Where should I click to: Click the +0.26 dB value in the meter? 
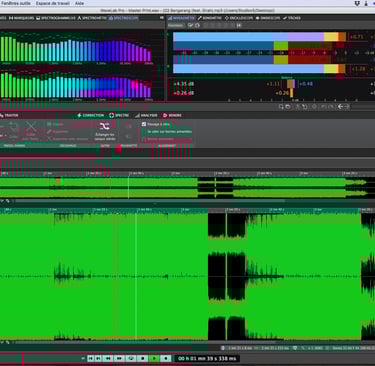(184, 93)
